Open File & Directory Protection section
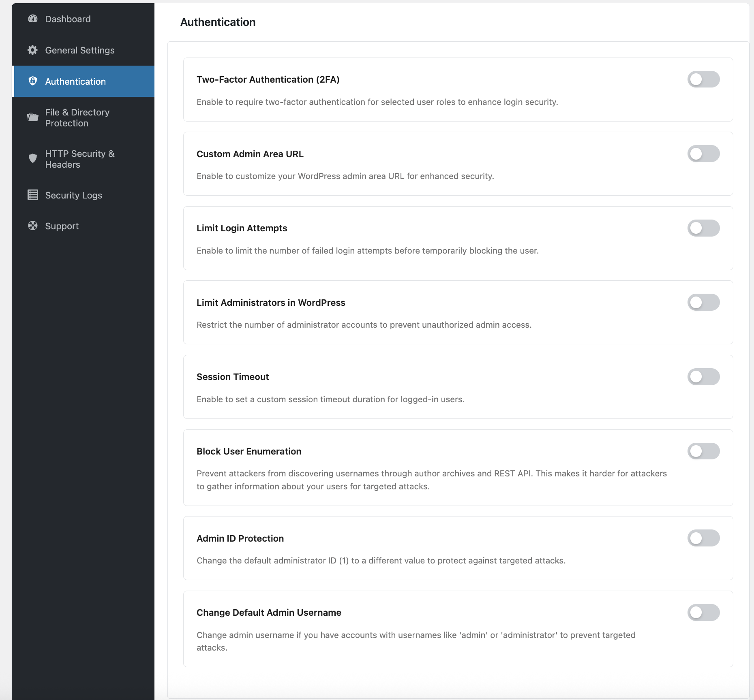Screen dimensions: 754x700 coord(77,117)
